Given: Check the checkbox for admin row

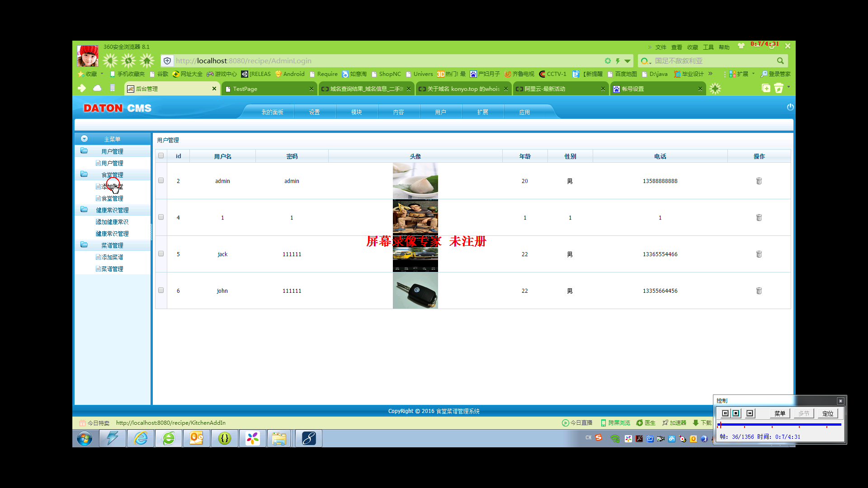Looking at the screenshot, I should point(161,180).
